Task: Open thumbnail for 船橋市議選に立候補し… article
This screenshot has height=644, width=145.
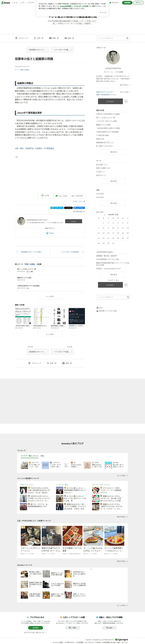Action: tap(59, 316)
